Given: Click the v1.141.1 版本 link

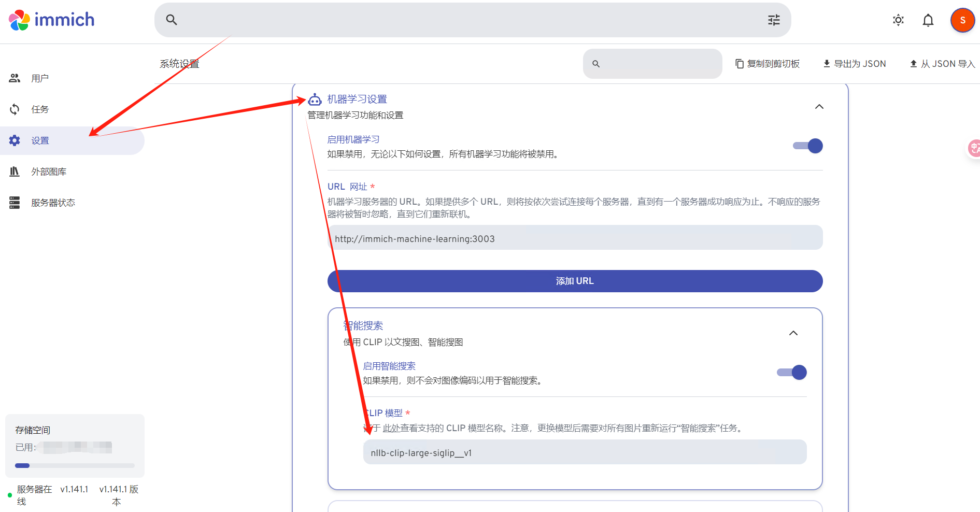Looking at the screenshot, I should click(x=119, y=495).
